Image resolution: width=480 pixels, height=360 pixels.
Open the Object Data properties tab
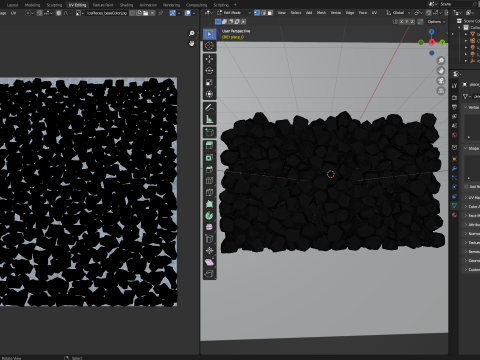(x=454, y=205)
